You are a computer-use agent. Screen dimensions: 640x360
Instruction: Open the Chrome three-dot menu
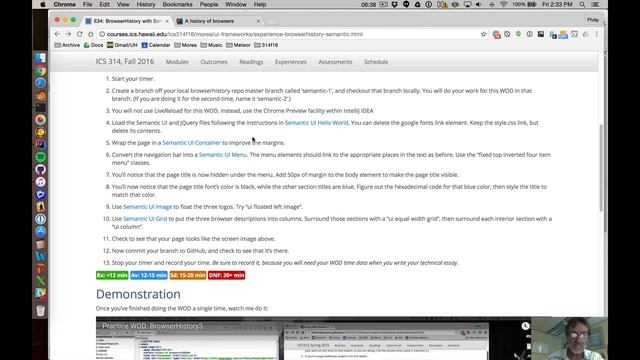(x=596, y=34)
